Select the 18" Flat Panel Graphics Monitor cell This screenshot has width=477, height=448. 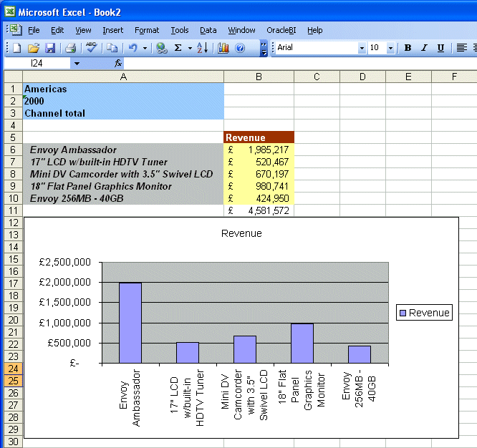pos(123,186)
